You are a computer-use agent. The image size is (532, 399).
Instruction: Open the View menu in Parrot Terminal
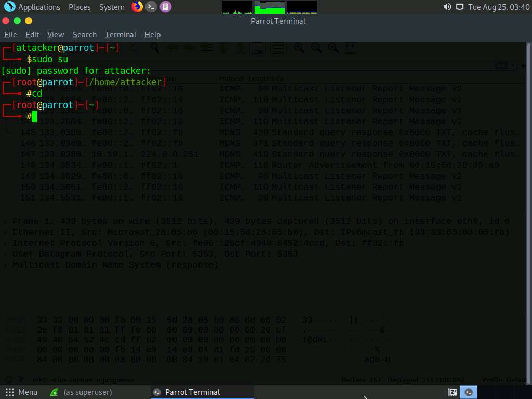tap(56, 35)
